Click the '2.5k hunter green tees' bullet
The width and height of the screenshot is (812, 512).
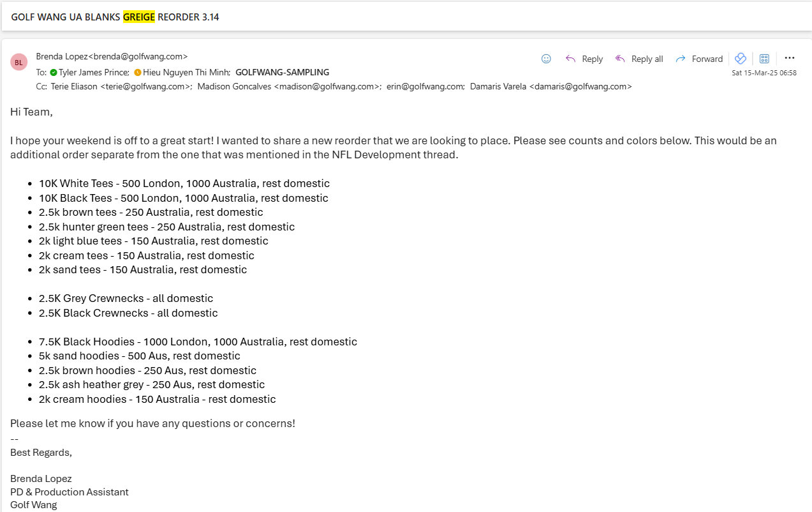(166, 227)
